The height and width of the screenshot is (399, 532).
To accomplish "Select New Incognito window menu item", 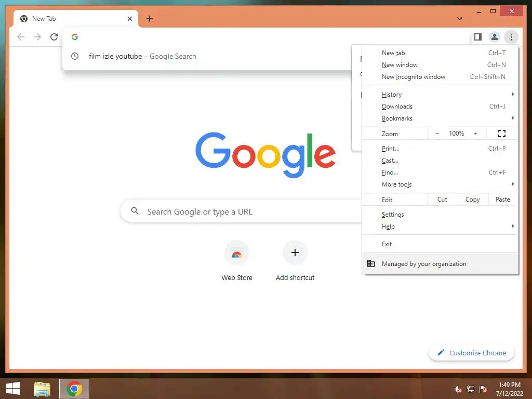I will [440, 77].
